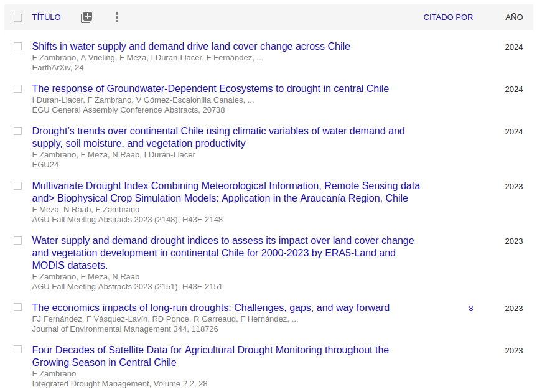The width and height of the screenshot is (537, 392).
Task: Tick the Multivariate Drought Index checkbox
Action: pyautogui.click(x=17, y=186)
